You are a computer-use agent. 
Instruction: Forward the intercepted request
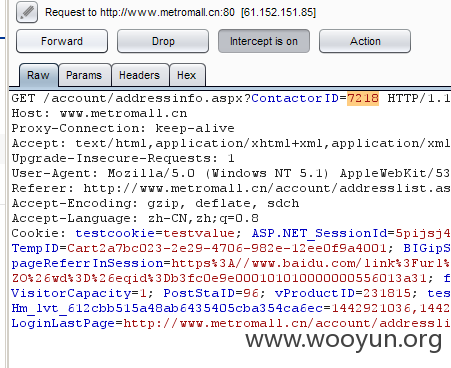62,41
